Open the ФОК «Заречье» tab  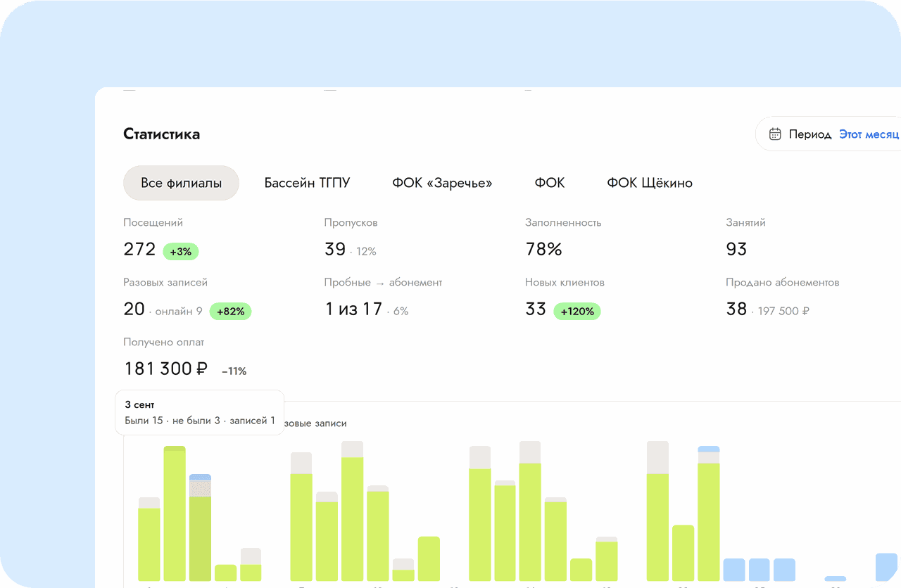tap(442, 183)
